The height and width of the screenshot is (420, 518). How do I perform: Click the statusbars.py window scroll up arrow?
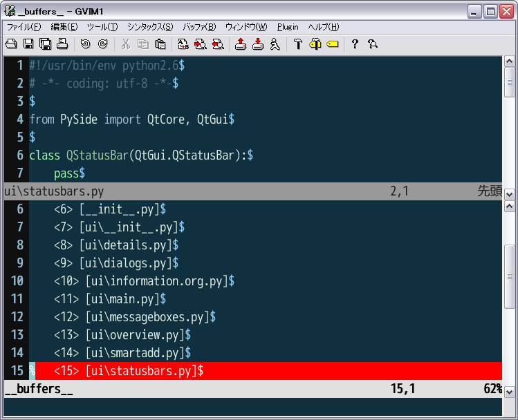point(509,61)
